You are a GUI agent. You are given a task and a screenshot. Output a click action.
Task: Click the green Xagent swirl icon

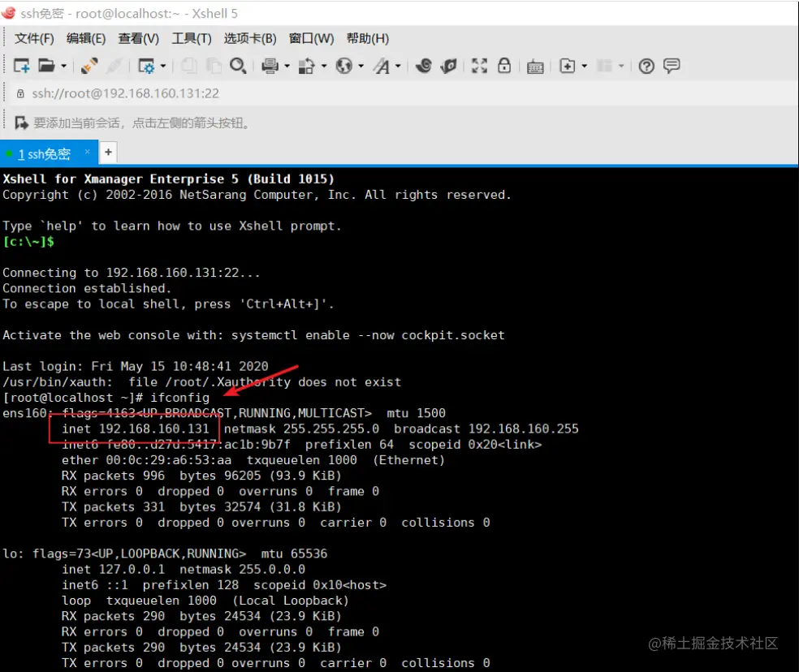coord(448,66)
